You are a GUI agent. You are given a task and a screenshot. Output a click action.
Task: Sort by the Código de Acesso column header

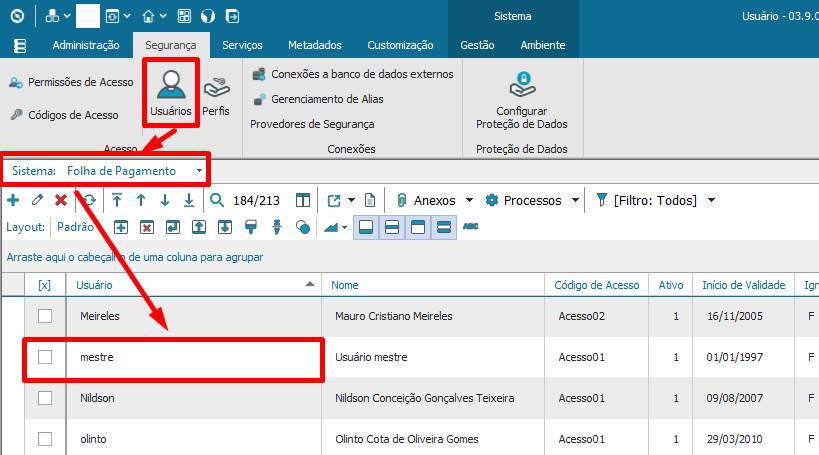(596, 285)
